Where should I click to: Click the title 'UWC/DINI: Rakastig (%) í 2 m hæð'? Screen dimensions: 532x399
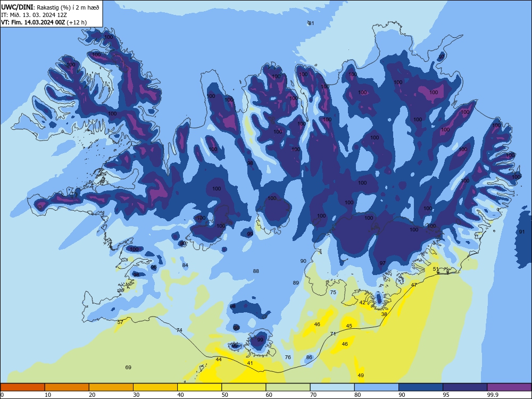50,7
